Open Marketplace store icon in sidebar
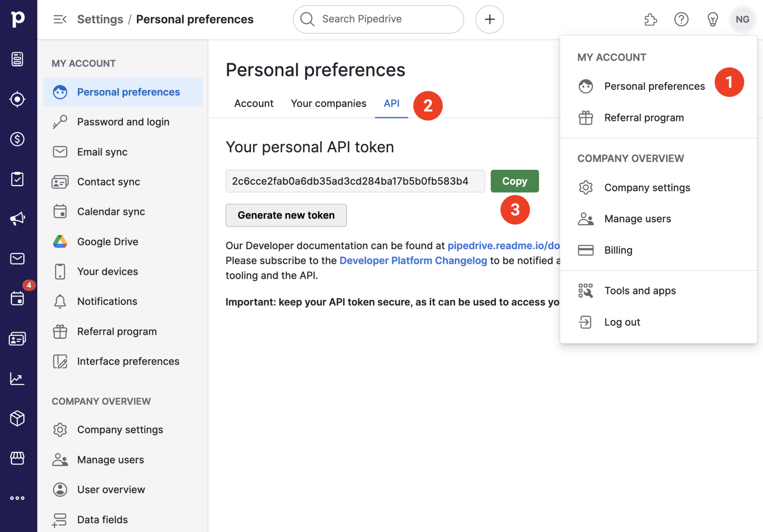The image size is (763, 532). (17, 458)
